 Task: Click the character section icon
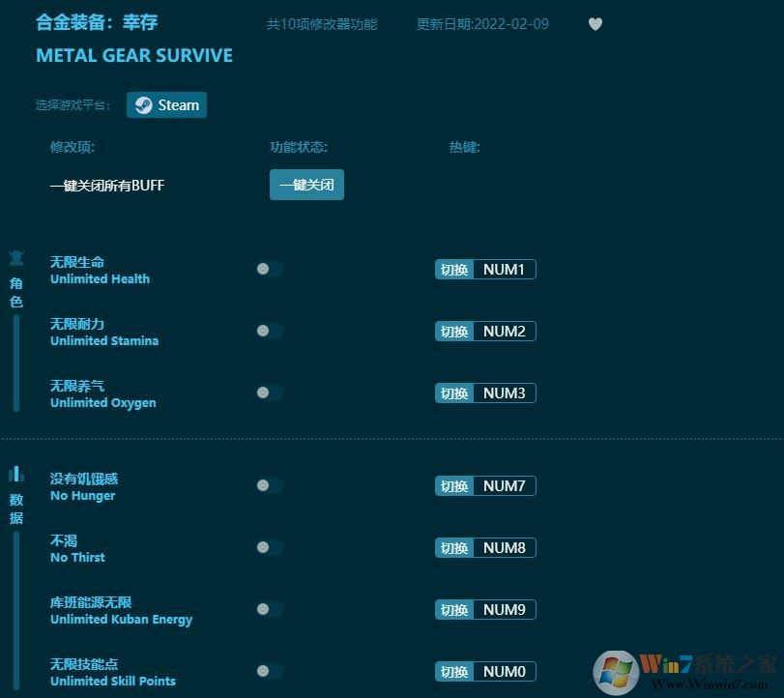(x=16, y=257)
